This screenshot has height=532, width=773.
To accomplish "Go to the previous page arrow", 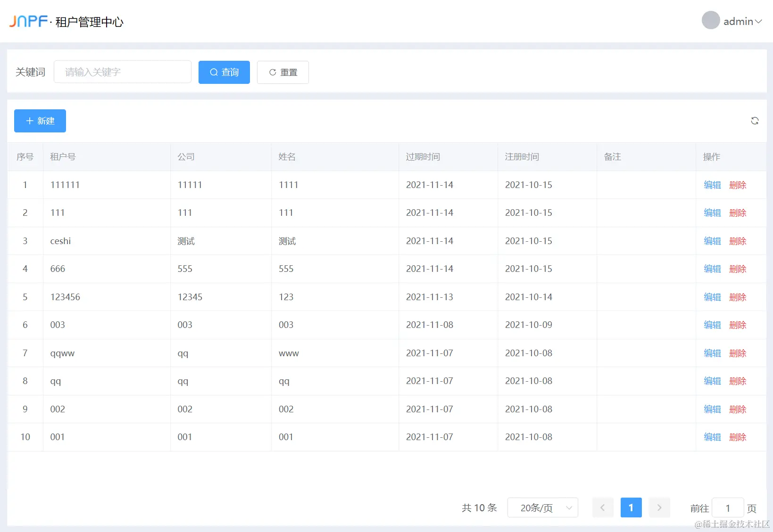I will [603, 507].
